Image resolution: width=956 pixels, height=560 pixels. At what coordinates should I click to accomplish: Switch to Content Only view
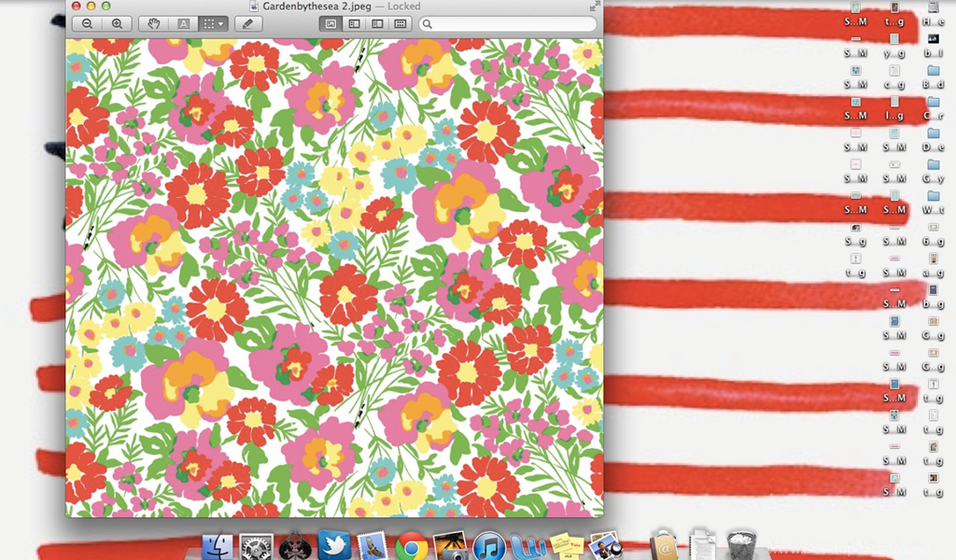330,24
